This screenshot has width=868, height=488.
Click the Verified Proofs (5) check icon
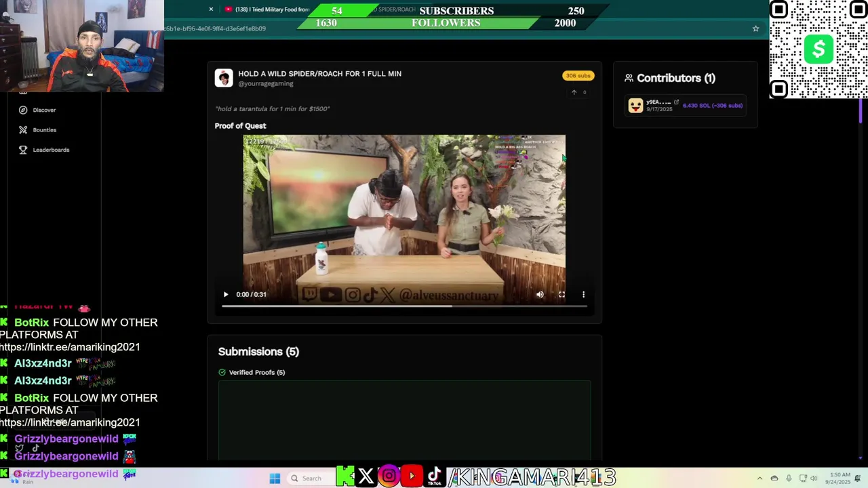tap(222, 372)
